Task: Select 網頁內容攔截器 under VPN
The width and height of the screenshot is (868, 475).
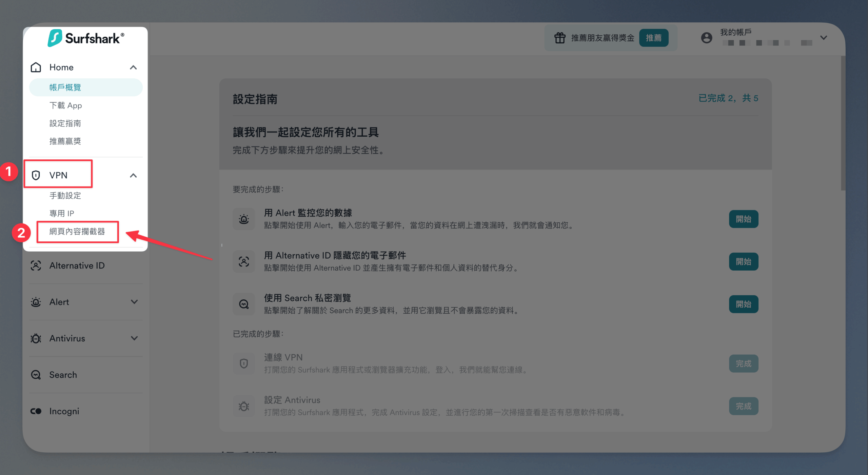Action: (x=77, y=232)
